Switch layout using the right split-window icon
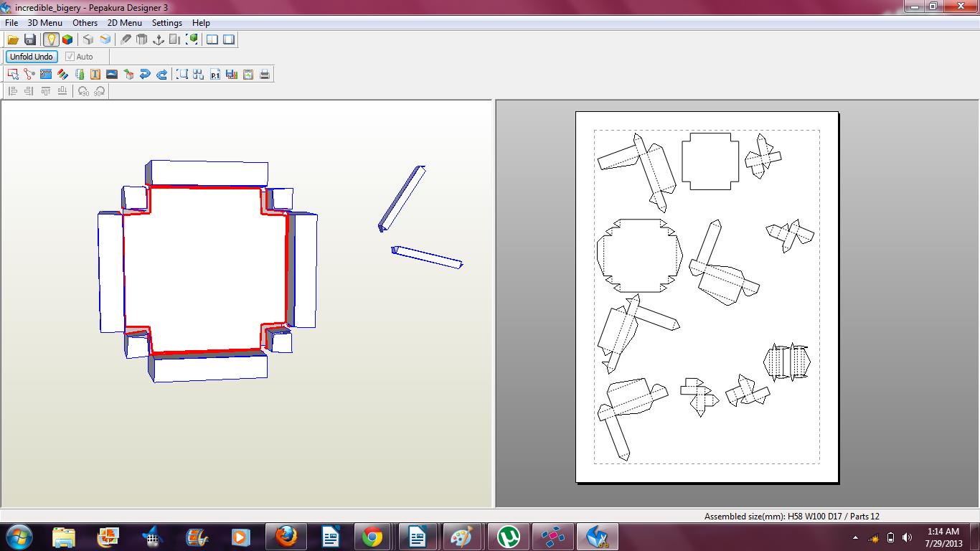Image resolution: width=980 pixels, height=551 pixels. tap(229, 39)
